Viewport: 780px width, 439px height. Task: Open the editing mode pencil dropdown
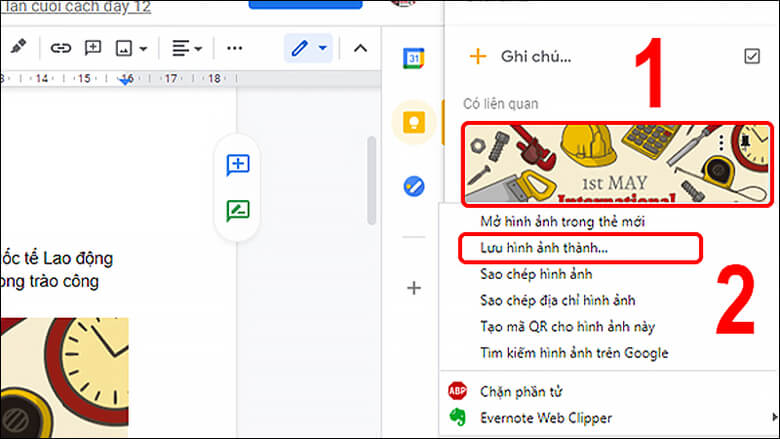(x=308, y=48)
